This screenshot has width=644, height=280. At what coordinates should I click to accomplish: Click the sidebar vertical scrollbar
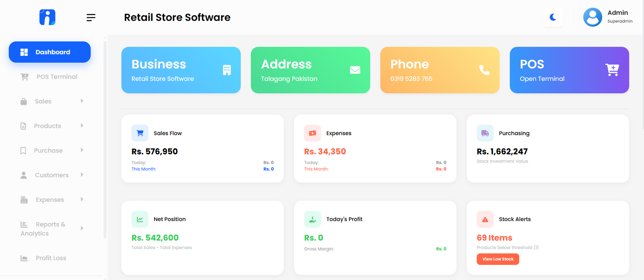[105, 139]
